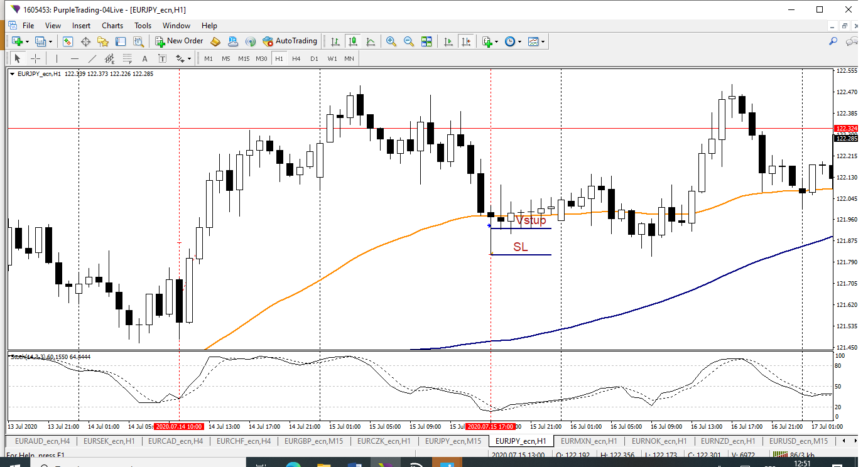Viewport: 868px width, 467px height.
Task: Open MetaEditor with the yellow book icon
Action: tap(215, 41)
